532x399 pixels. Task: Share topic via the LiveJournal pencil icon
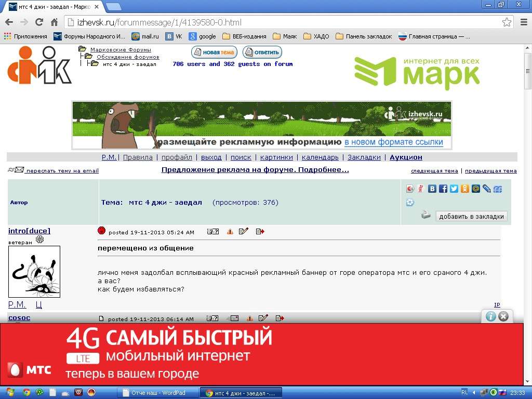486,189
